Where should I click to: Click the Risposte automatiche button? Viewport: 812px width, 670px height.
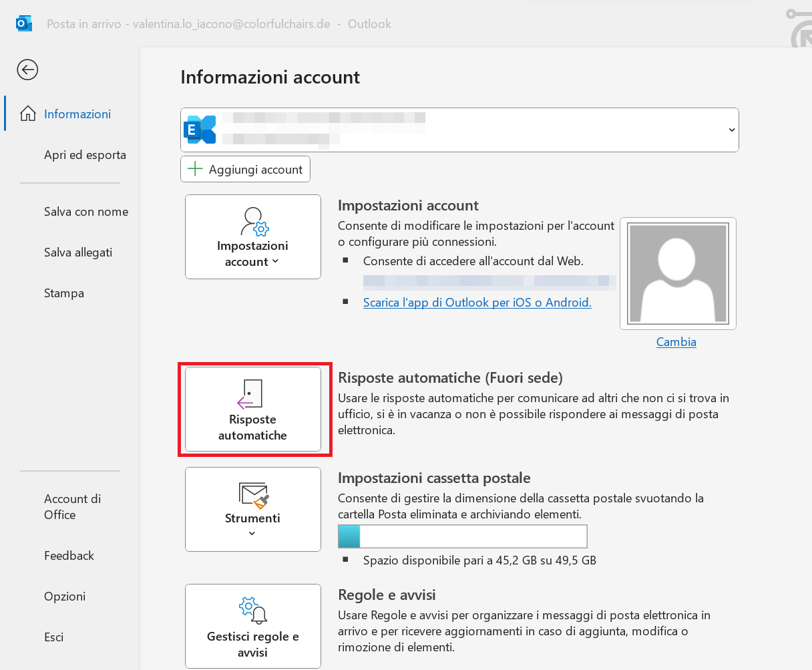point(253,409)
